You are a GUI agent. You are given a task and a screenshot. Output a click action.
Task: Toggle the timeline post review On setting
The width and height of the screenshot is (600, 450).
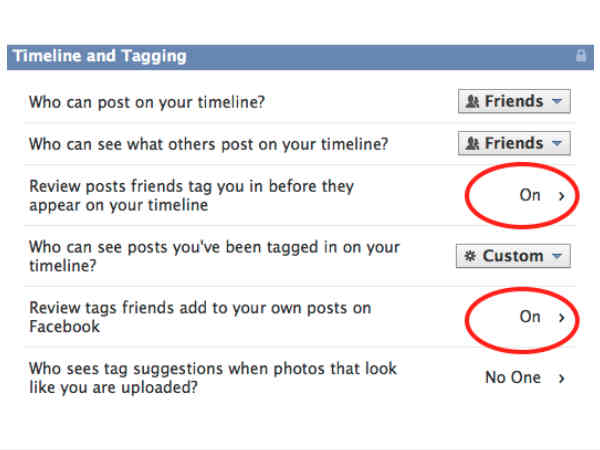530,196
